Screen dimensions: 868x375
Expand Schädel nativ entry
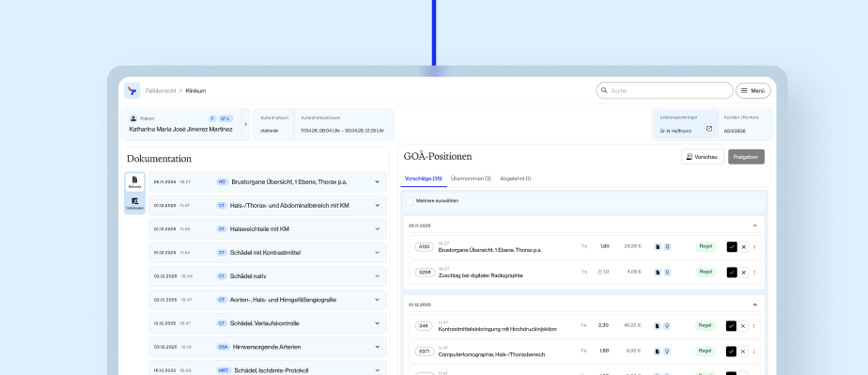[x=378, y=276]
